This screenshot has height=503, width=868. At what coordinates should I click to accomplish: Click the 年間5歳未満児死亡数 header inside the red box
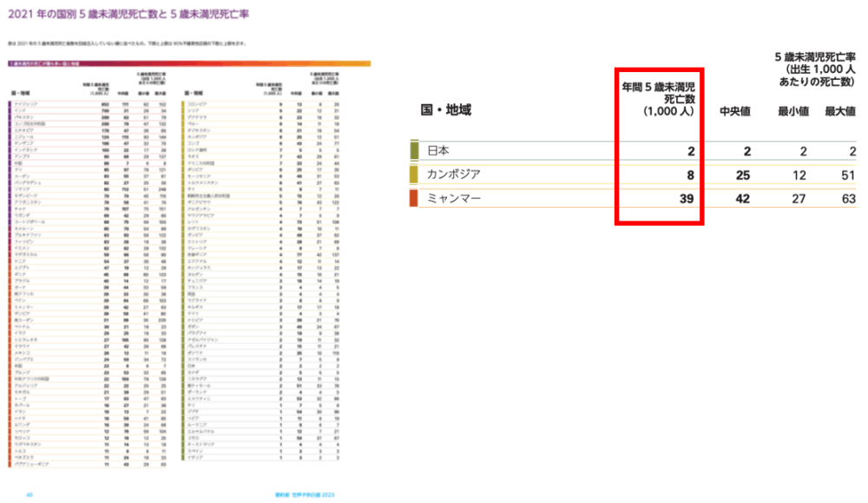(658, 99)
